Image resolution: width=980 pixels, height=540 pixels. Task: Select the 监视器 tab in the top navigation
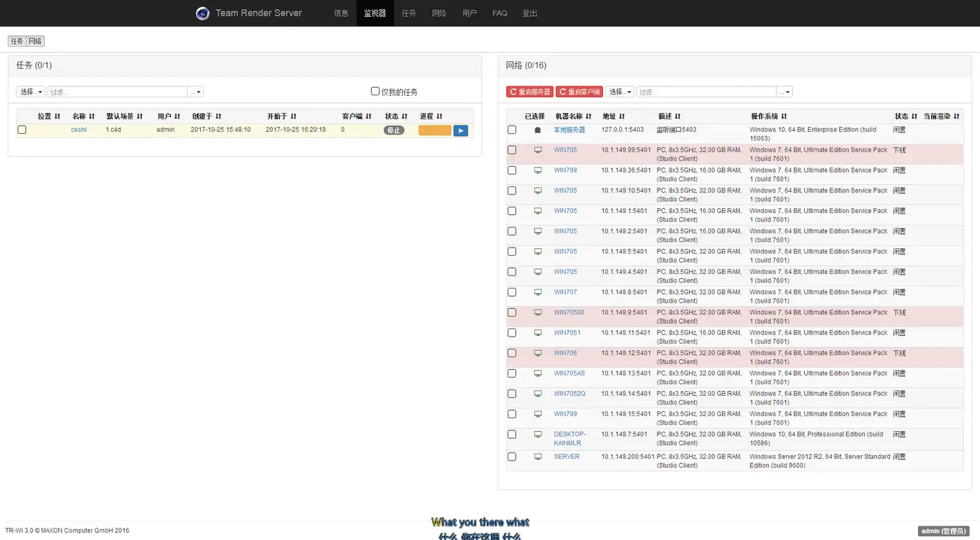pos(375,13)
